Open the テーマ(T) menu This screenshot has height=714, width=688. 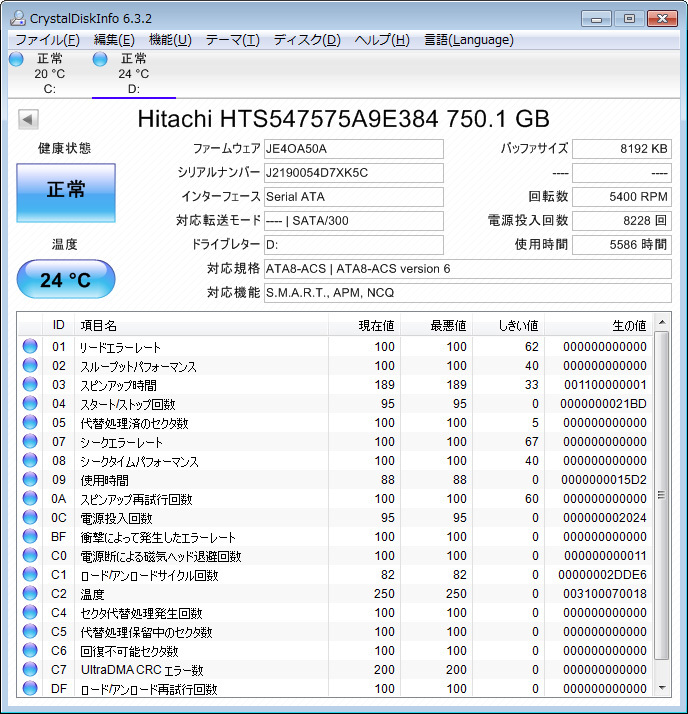point(232,40)
